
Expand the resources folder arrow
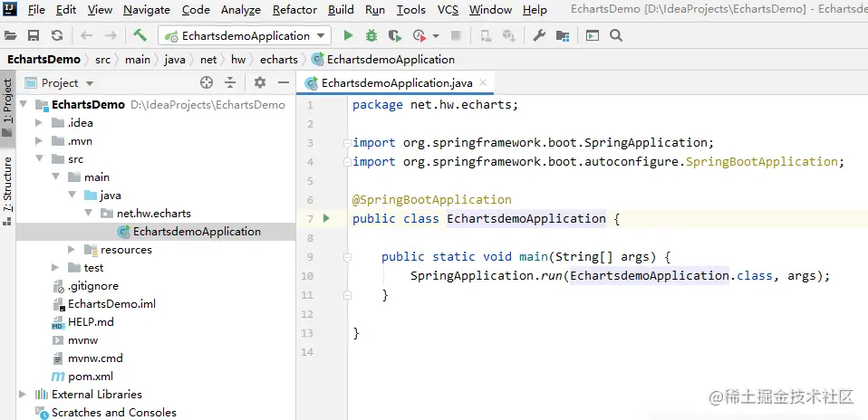pos(72,250)
